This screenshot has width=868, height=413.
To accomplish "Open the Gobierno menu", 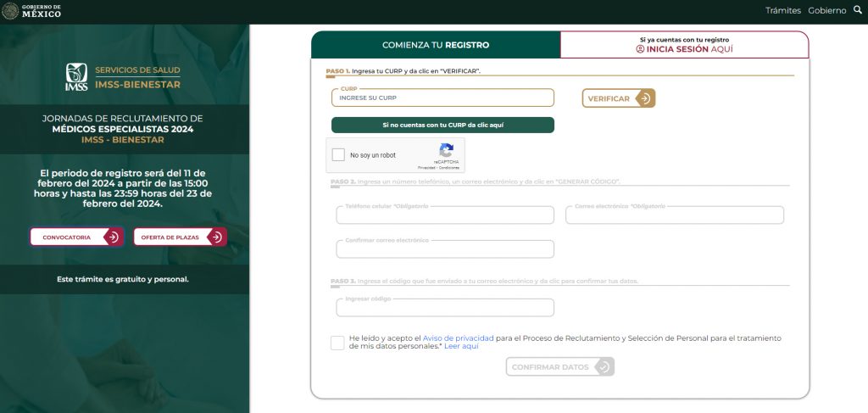I will 826,11.
